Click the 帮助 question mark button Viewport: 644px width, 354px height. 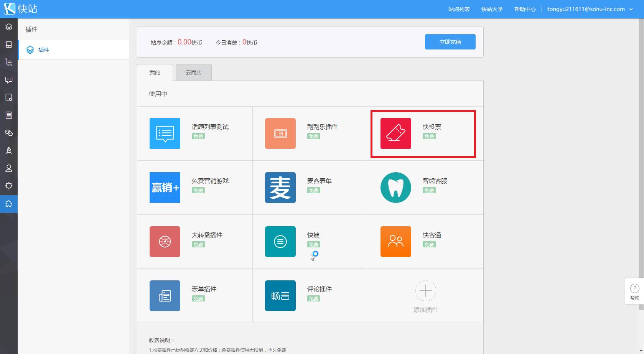pos(634,291)
